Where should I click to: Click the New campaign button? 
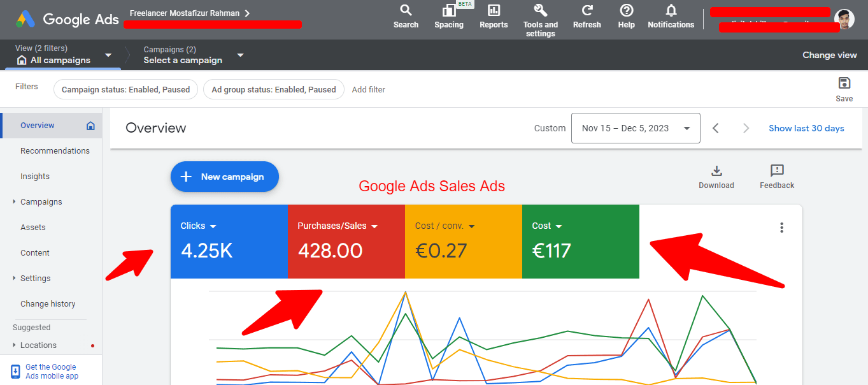pyautogui.click(x=224, y=177)
